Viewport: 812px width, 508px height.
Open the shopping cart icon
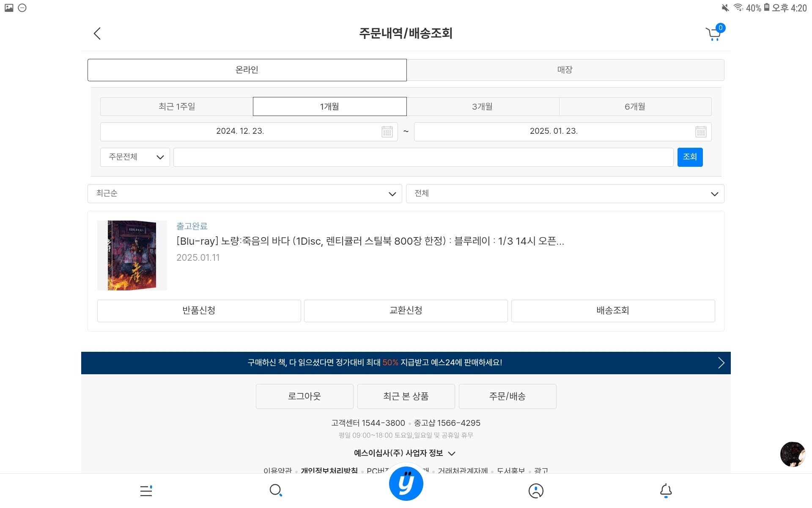[x=714, y=34]
